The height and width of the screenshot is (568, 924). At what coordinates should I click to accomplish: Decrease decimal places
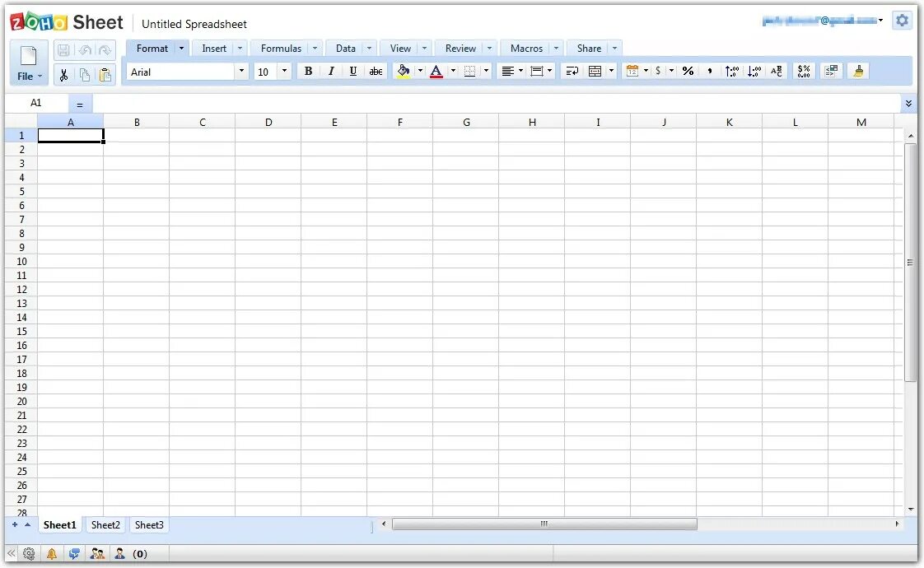click(754, 72)
